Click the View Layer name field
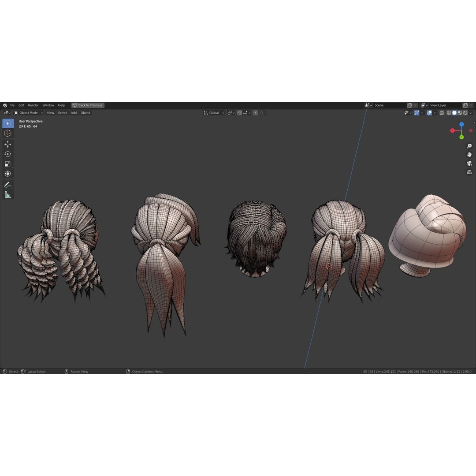The image size is (476, 476). pos(445,105)
